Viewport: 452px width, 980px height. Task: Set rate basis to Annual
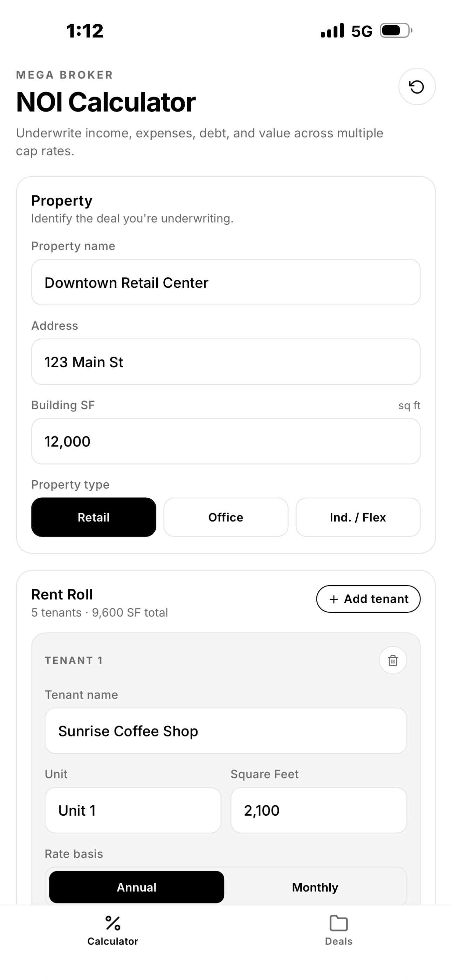click(x=137, y=887)
